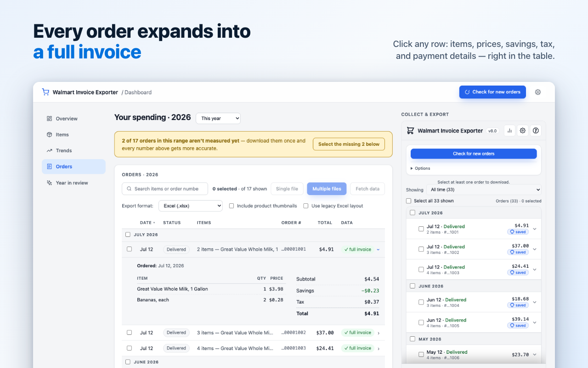Expand the panel order #...1001 chevron
Viewport: 588px width, 368px height.
click(535, 229)
